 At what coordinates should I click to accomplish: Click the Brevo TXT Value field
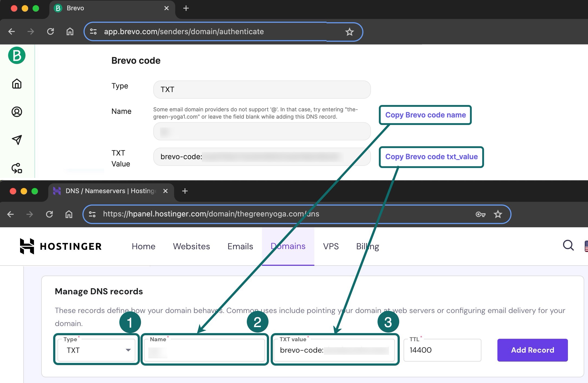pos(262,157)
